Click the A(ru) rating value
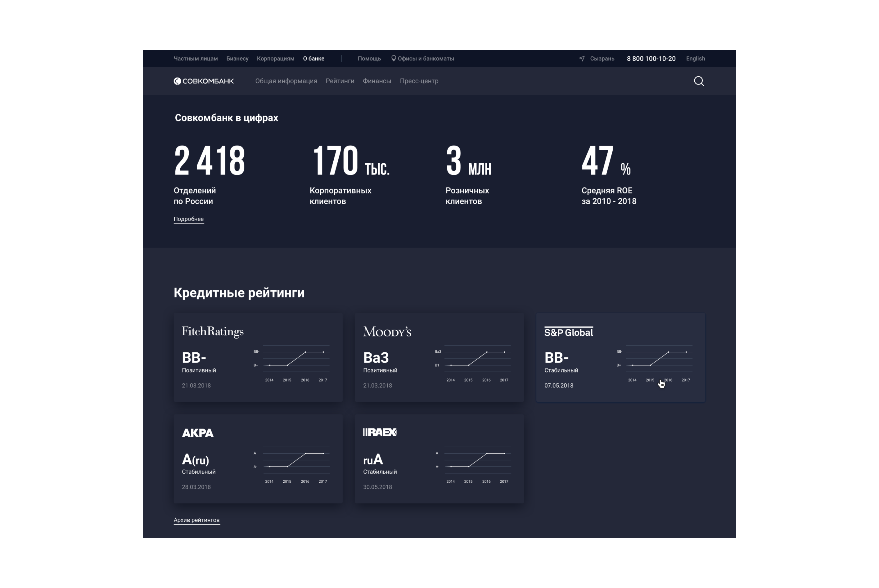Image resolution: width=879 pixels, height=588 pixels. pos(195,459)
